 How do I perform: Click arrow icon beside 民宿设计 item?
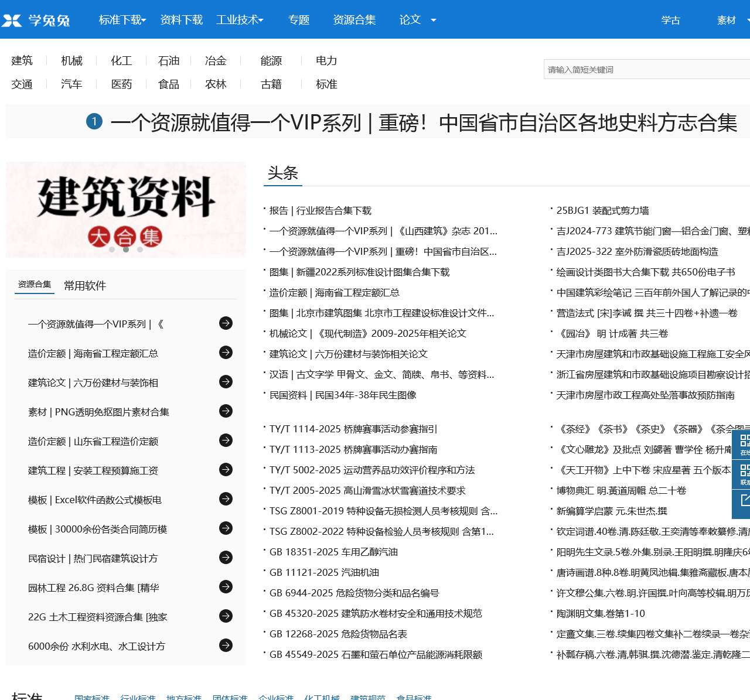click(226, 558)
